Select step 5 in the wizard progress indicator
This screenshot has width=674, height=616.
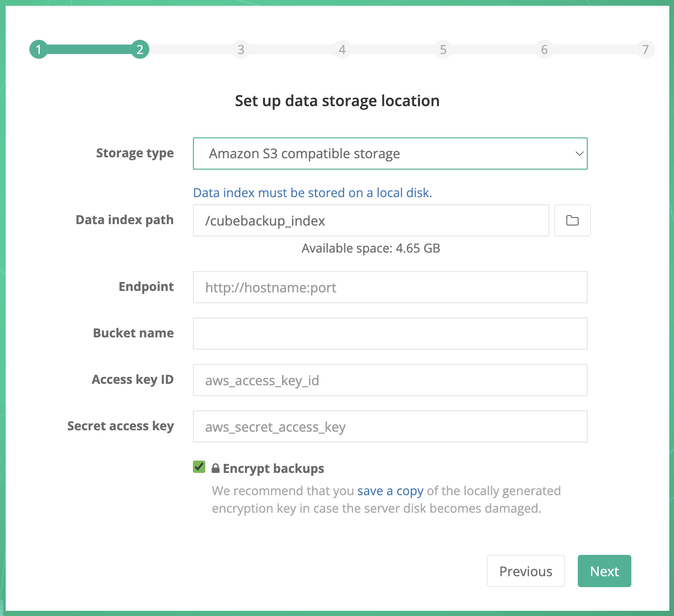click(443, 49)
